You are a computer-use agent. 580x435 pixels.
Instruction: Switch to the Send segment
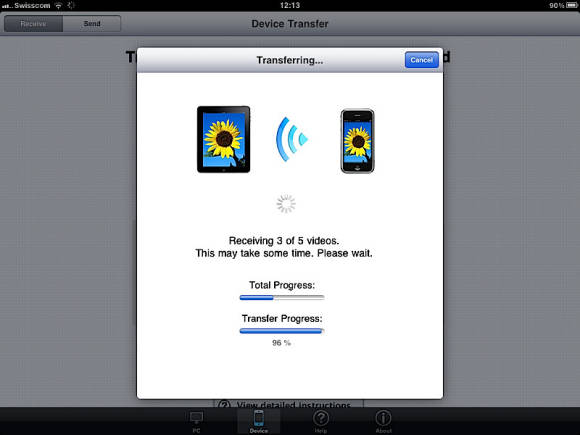coord(92,24)
